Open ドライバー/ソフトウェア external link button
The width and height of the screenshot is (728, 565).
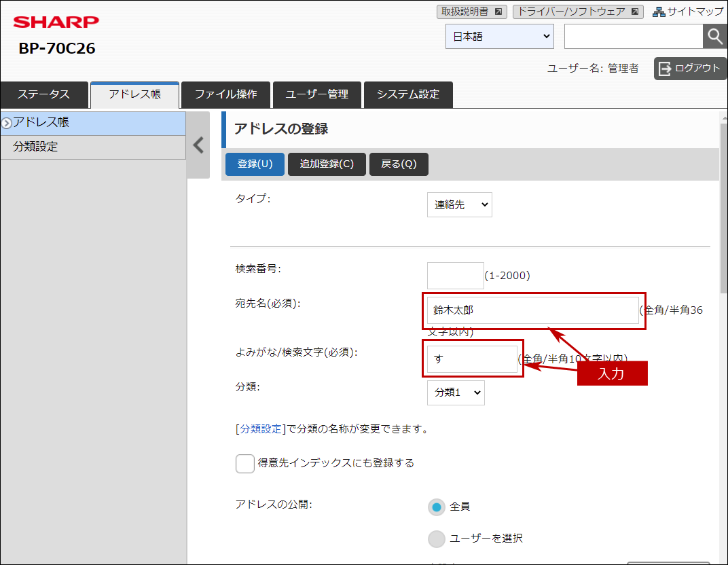[578, 12]
